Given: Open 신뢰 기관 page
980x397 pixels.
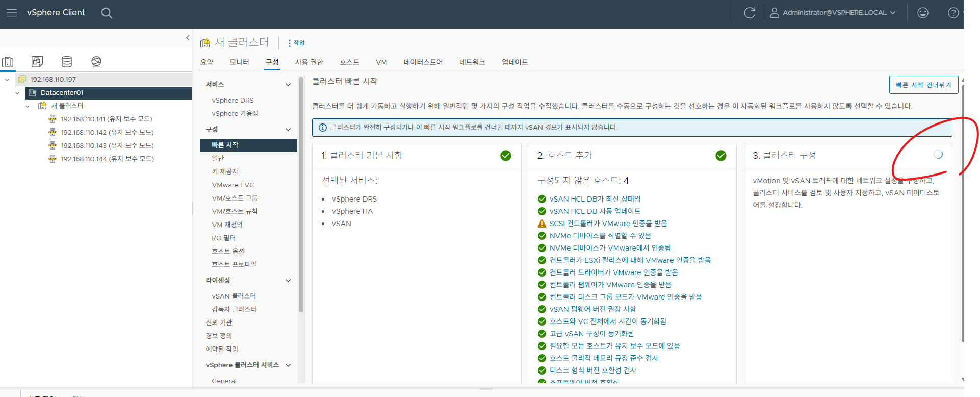Looking at the screenshot, I should (219, 323).
